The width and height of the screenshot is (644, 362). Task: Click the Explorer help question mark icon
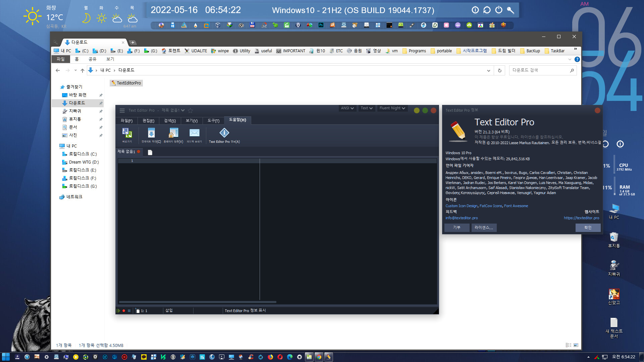click(577, 59)
